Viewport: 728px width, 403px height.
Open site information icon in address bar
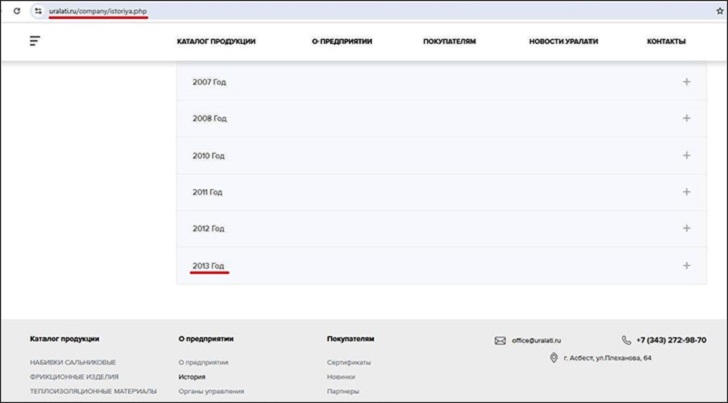38,11
